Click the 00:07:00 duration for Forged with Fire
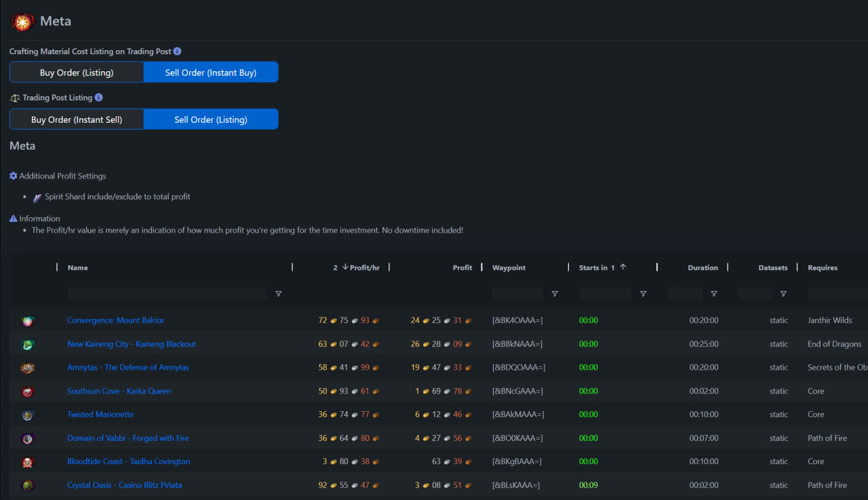 tap(704, 438)
